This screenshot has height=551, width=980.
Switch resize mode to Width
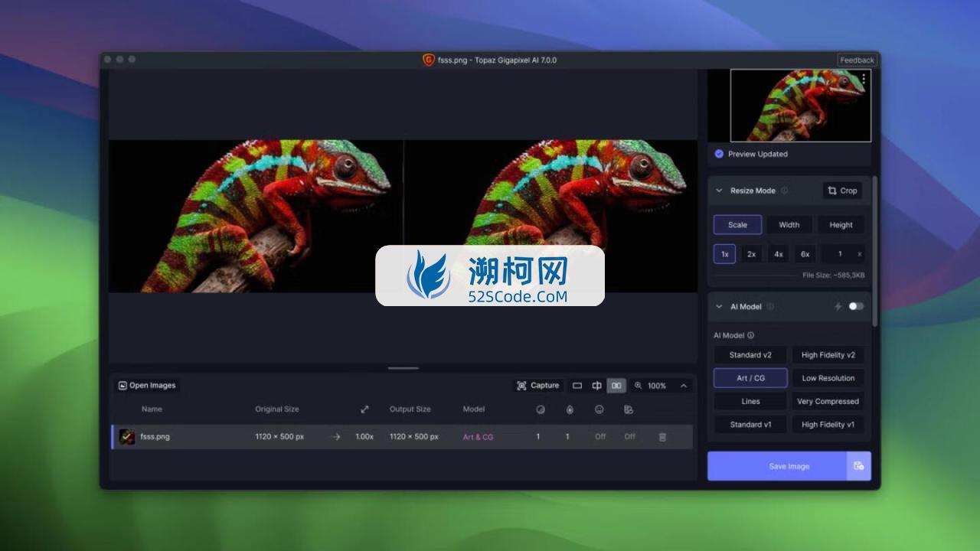tap(789, 225)
